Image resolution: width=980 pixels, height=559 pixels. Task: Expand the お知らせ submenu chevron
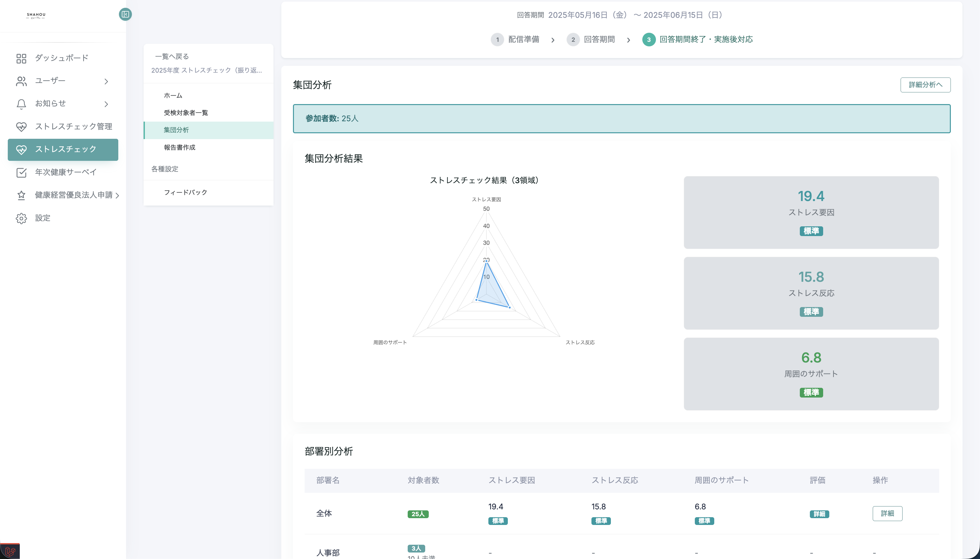(106, 104)
